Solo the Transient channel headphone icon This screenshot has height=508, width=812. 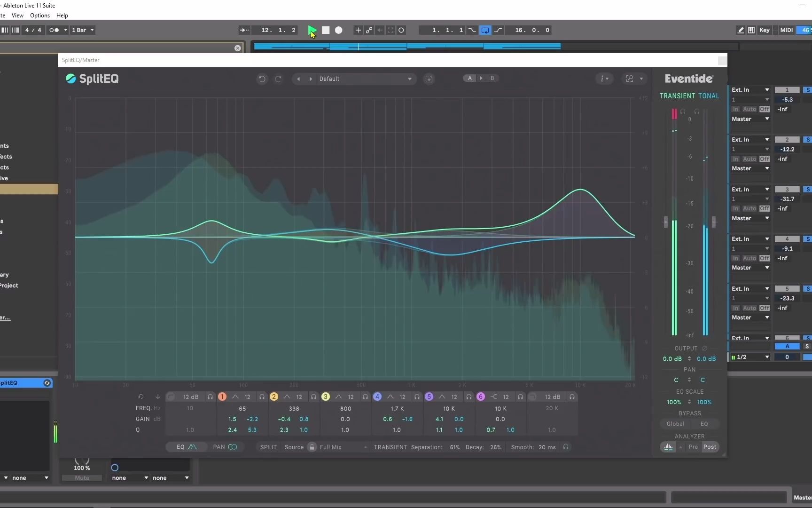pyautogui.click(x=683, y=112)
